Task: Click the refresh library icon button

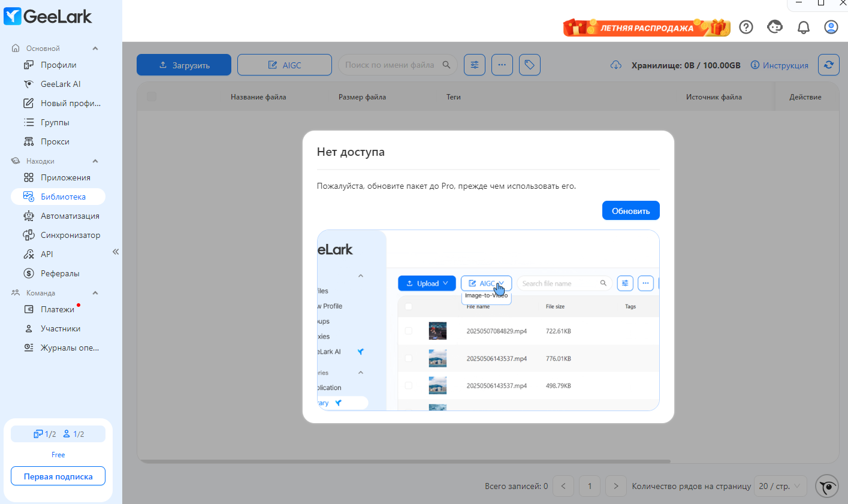Action: pos(828,65)
